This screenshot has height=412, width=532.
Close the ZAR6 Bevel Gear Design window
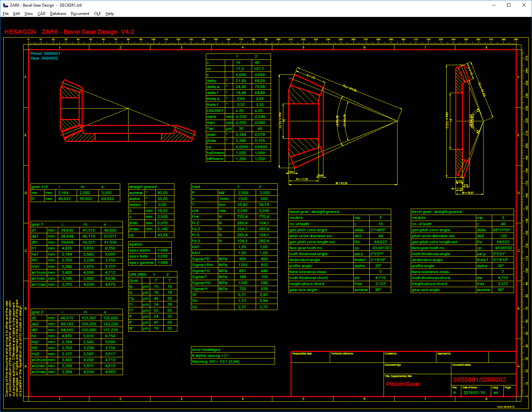524,5
